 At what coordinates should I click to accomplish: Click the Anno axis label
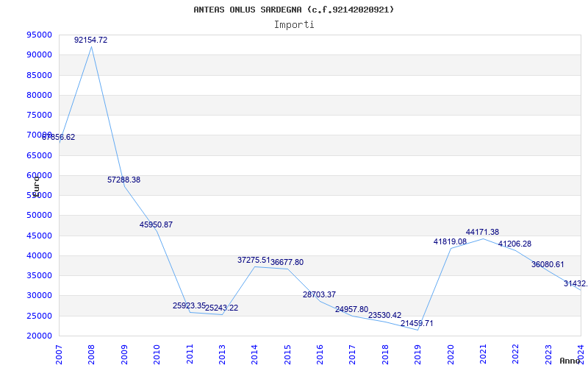pos(570,361)
